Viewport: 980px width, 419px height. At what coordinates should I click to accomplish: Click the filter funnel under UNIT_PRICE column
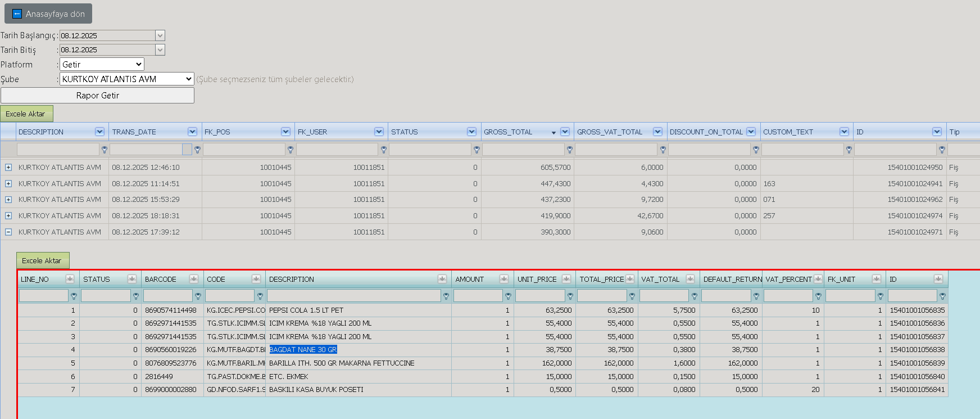570,296
